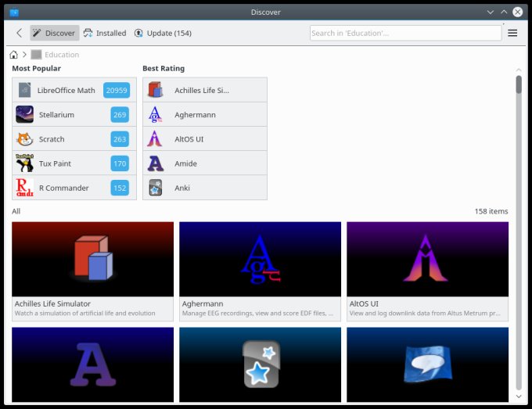Click the Tux Paint penguin icon
Image resolution: width=532 pixels, height=409 pixels.
[24, 163]
